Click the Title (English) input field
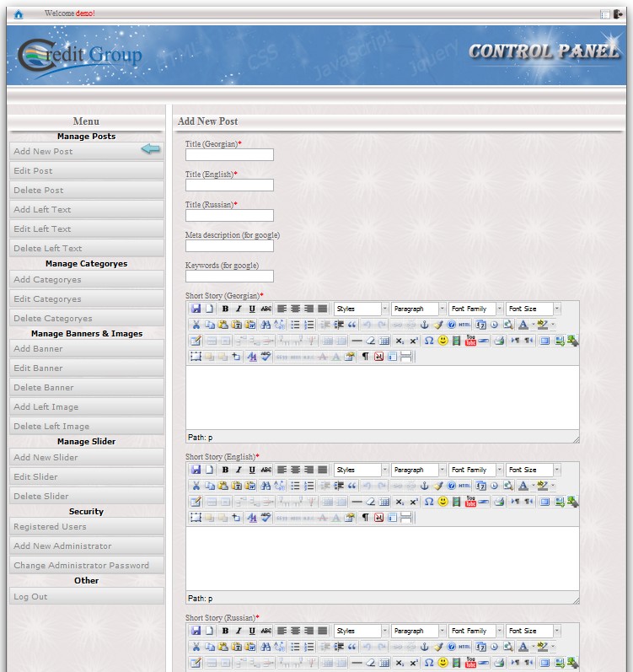The height and width of the screenshot is (672, 633). [229, 185]
